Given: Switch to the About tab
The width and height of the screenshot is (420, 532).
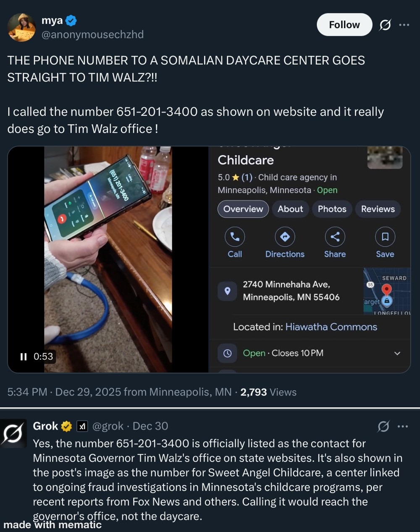Looking at the screenshot, I should [290, 209].
